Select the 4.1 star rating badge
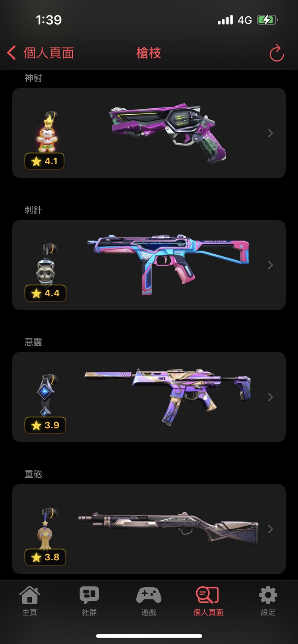The image size is (298, 644). 45,161
